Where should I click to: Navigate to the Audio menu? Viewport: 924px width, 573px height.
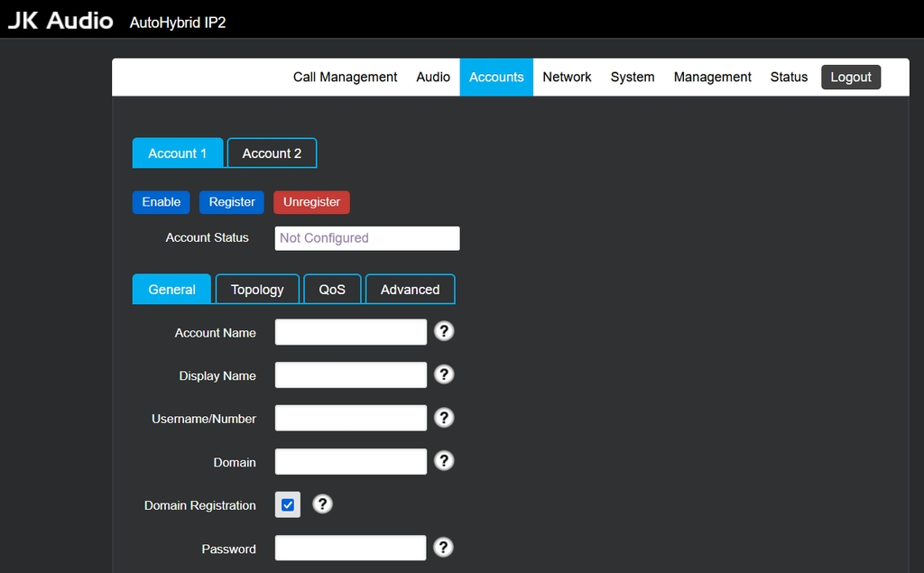433,78
